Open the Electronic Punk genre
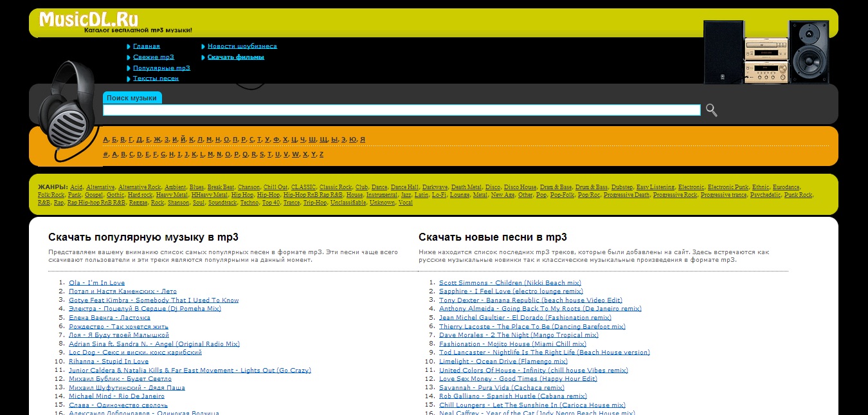The image size is (868, 415). point(728,187)
